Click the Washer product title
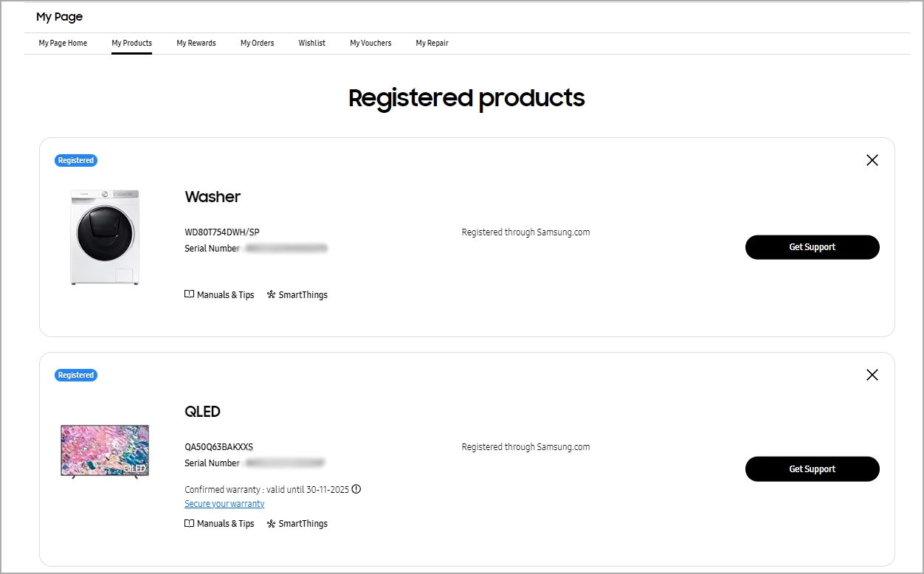The image size is (924, 574). point(213,197)
